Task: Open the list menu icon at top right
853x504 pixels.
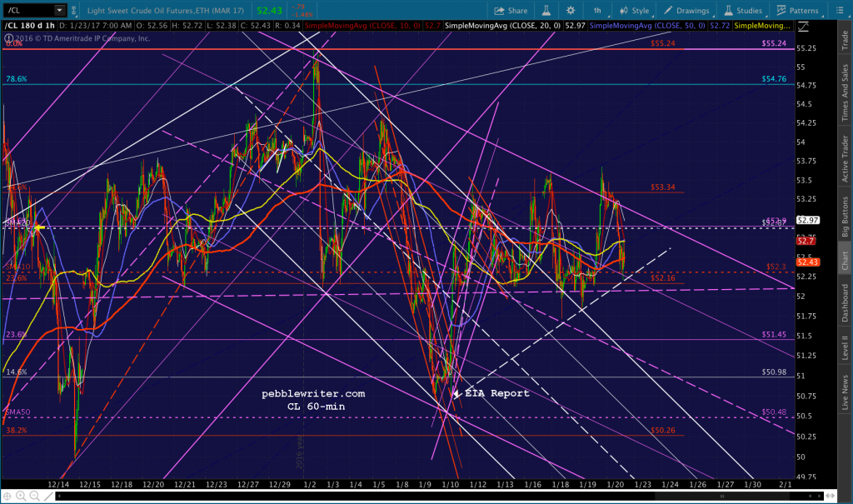Action: click(x=839, y=10)
